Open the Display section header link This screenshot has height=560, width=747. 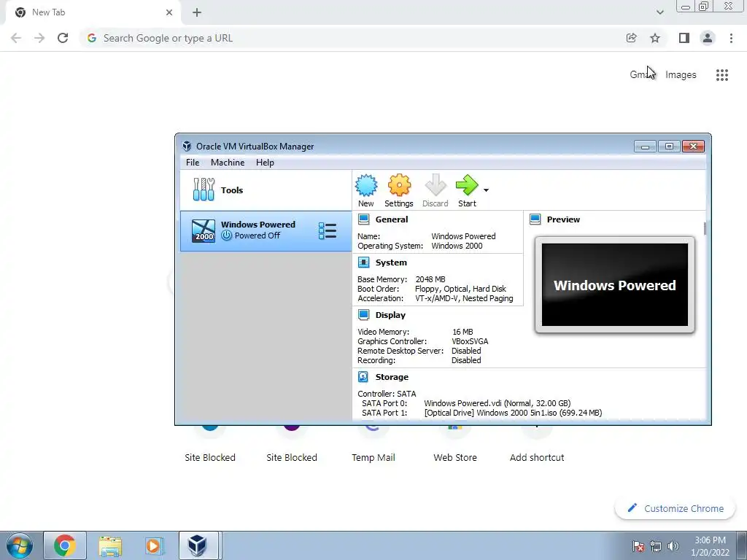pyautogui.click(x=390, y=315)
